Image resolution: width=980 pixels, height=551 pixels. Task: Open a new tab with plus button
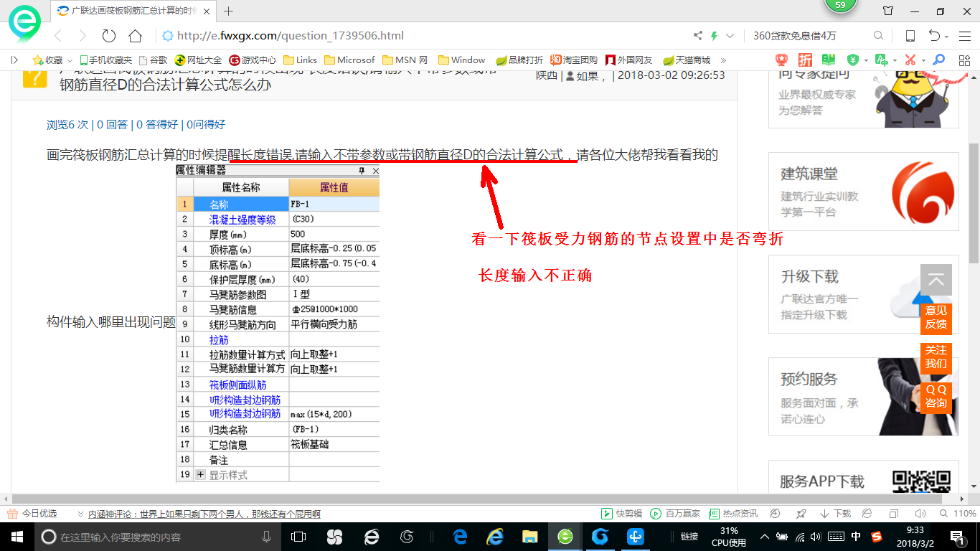tap(229, 11)
